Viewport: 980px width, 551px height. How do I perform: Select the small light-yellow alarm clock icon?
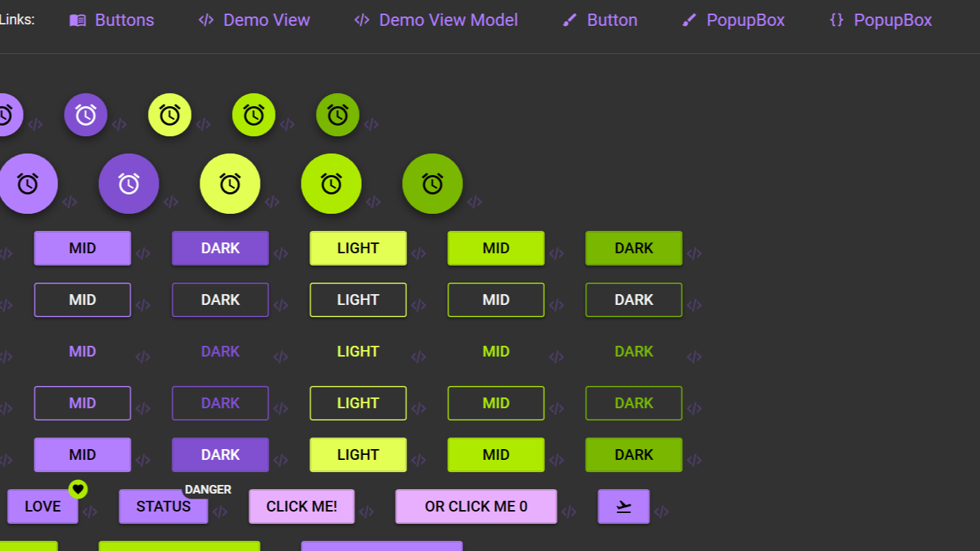169,114
